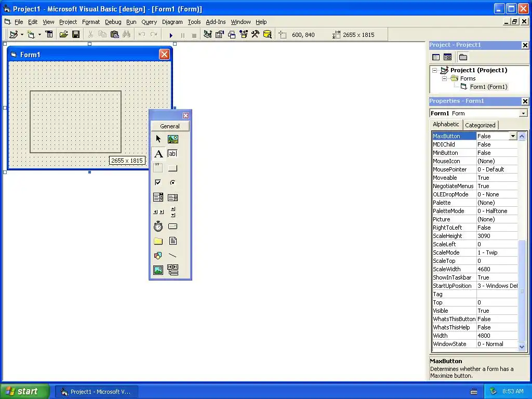This screenshot has width=532, height=399.
Task: Open Form Layout Window from toolbar
Action: pos(232,35)
